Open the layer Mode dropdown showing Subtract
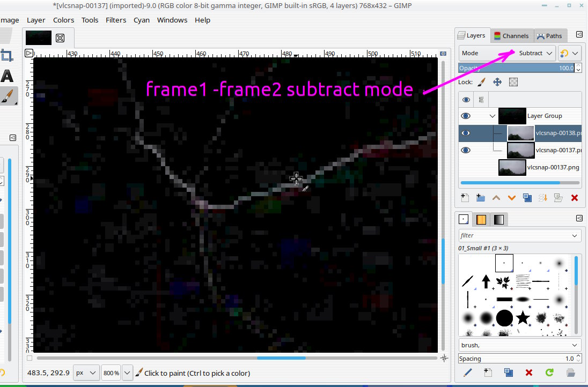Viewport: 588px width, 387px height. [507, 53]
